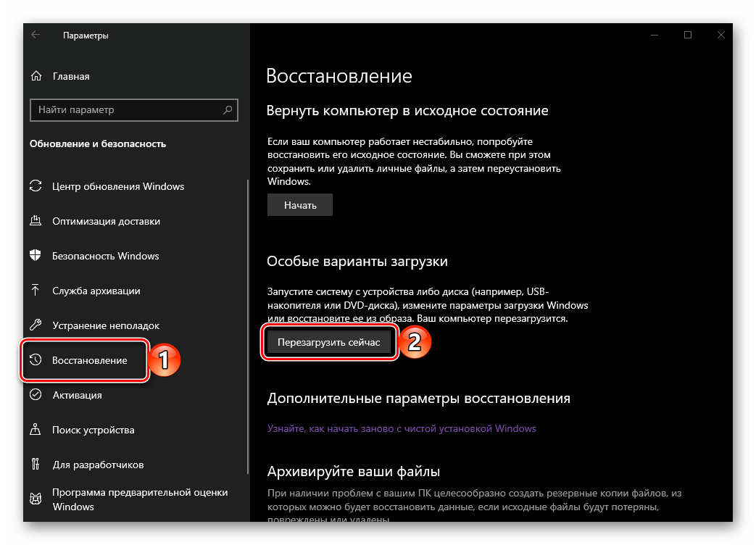The height and width of the screenshot is (545, 756).
Task: Click the For developers icon
Action: click(36, 465)
